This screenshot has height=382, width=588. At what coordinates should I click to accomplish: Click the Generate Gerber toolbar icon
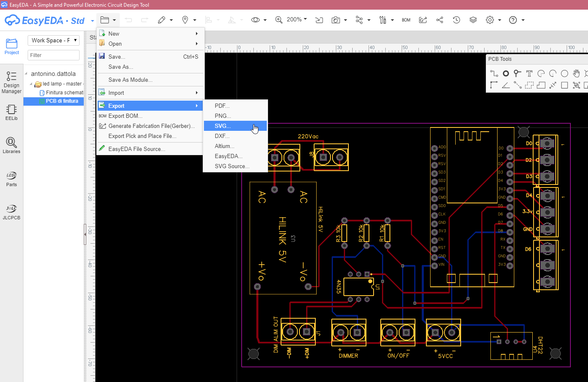423,20
